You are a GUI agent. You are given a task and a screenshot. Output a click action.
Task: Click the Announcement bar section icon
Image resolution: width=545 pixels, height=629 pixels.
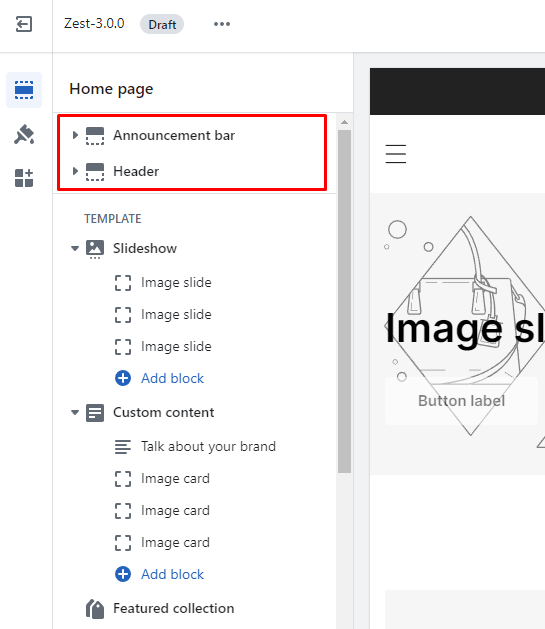point(95,136)
